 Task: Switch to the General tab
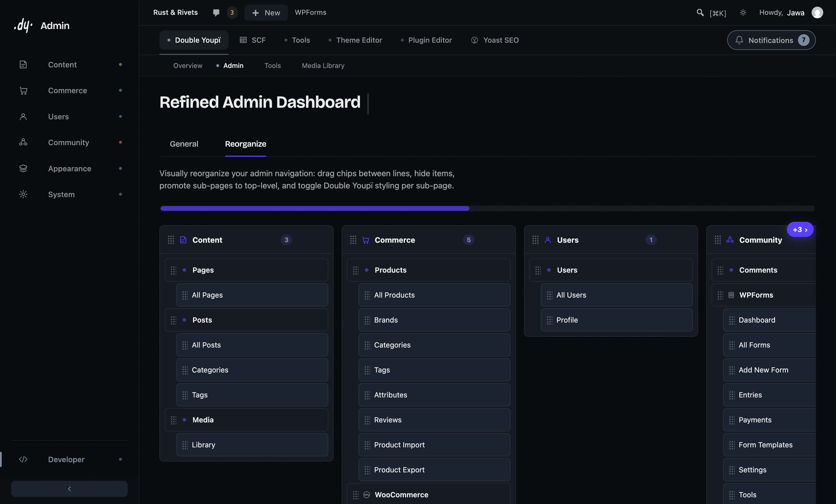click(184, 144)
